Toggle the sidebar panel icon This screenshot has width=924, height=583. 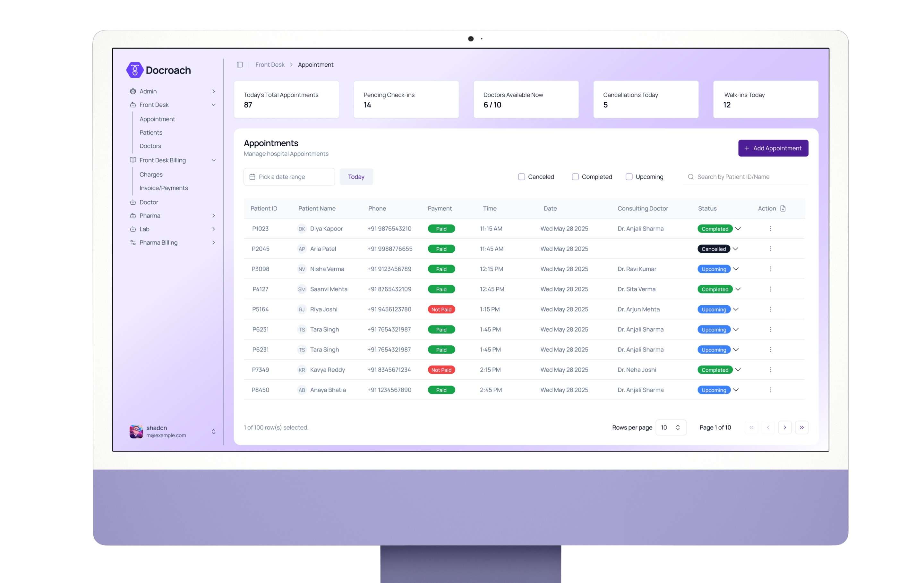[239, 64]
